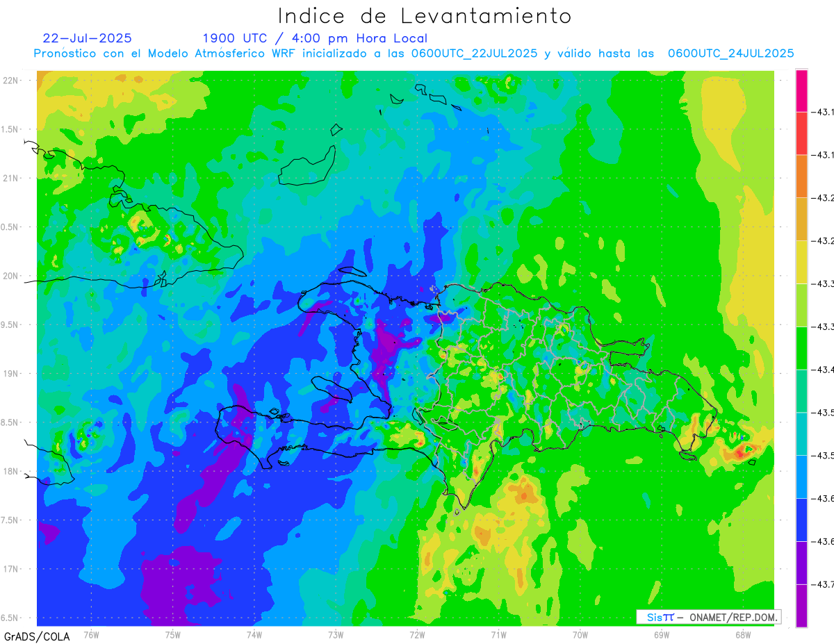The image size is (834, 644).
Task: Click longitude label '68W'
Action: [x=742, y=635]
